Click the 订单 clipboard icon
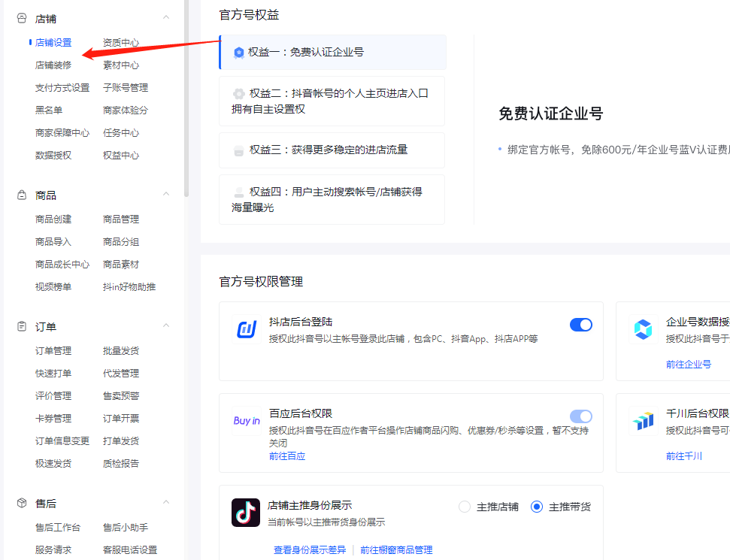The height and width of the screenshot is (560, 730). 21,326
